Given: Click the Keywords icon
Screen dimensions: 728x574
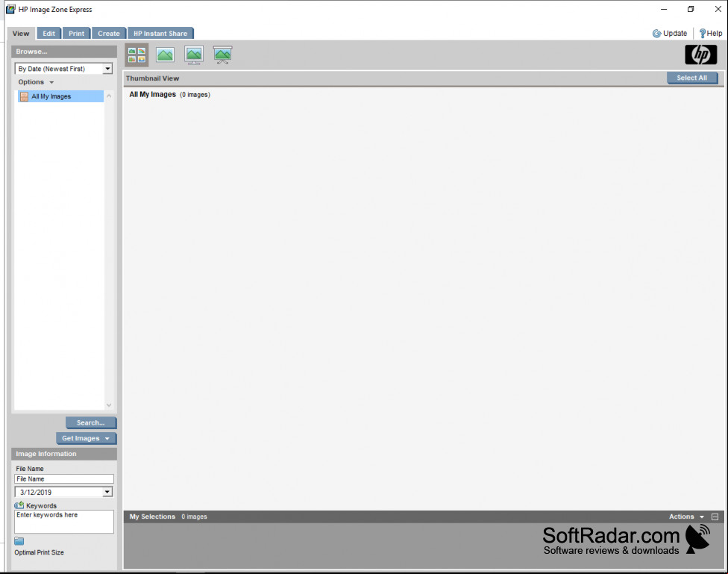Looking at the screenshot, I should pos(19,505).
